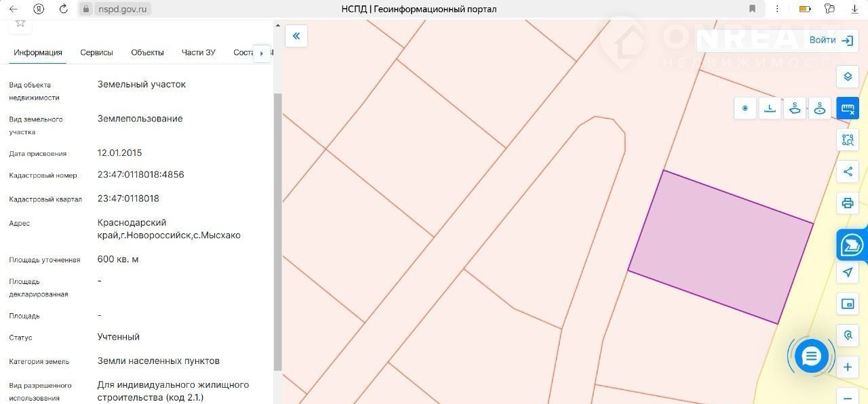The height and width of the screenshot is (404, 868).
Task: Add the parcel to favorites with the star
Action: tap(20, 23)
